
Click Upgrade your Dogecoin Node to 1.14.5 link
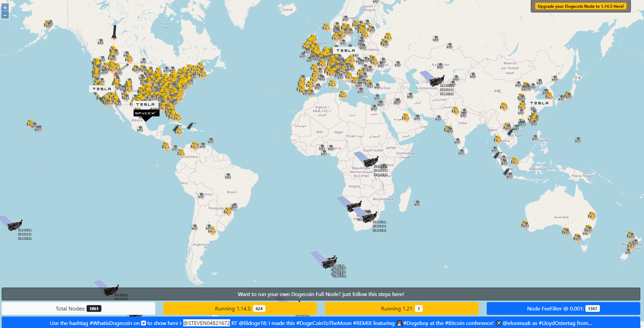click(581, 6)
